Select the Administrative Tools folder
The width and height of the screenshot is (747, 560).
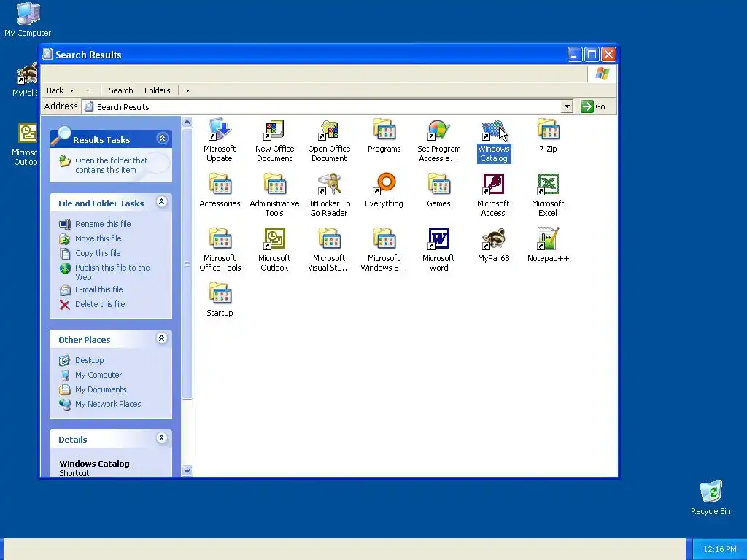pyautogui.click(x=274, y=184)
